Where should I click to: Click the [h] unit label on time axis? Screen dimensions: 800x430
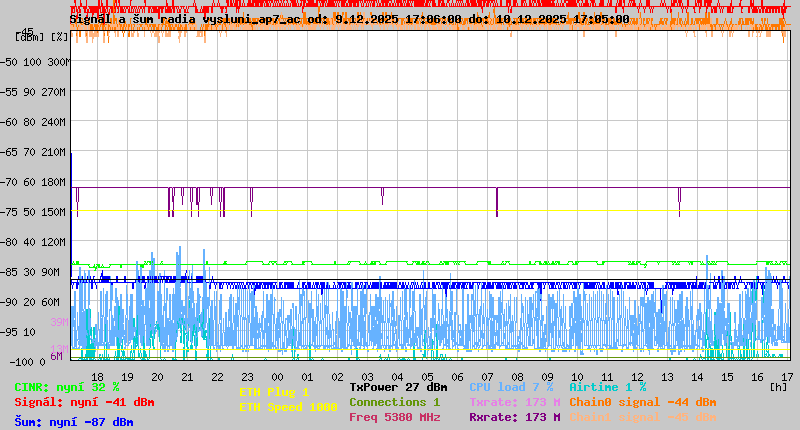click(x=779, y=385)
